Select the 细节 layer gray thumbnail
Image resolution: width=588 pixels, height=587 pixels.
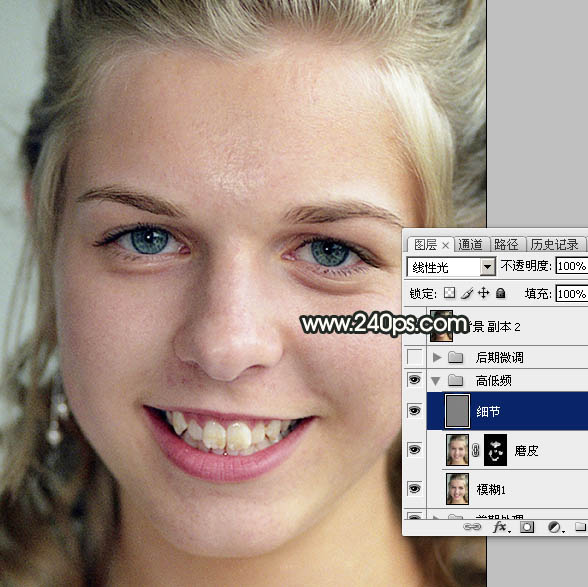point(457,411)
